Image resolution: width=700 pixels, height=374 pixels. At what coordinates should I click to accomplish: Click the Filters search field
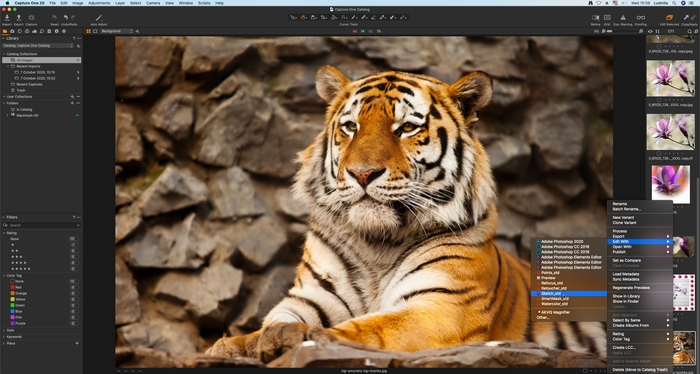tap(42, 225)
